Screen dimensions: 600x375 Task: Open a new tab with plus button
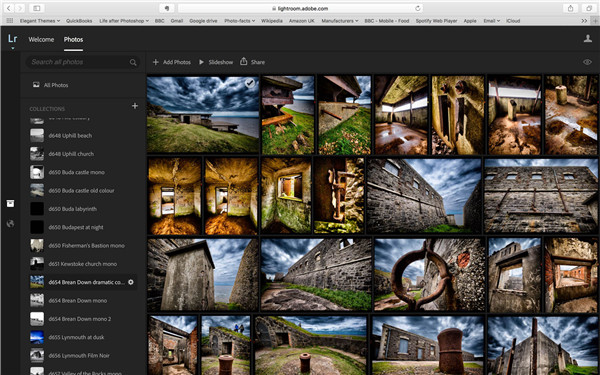(595, 21)
